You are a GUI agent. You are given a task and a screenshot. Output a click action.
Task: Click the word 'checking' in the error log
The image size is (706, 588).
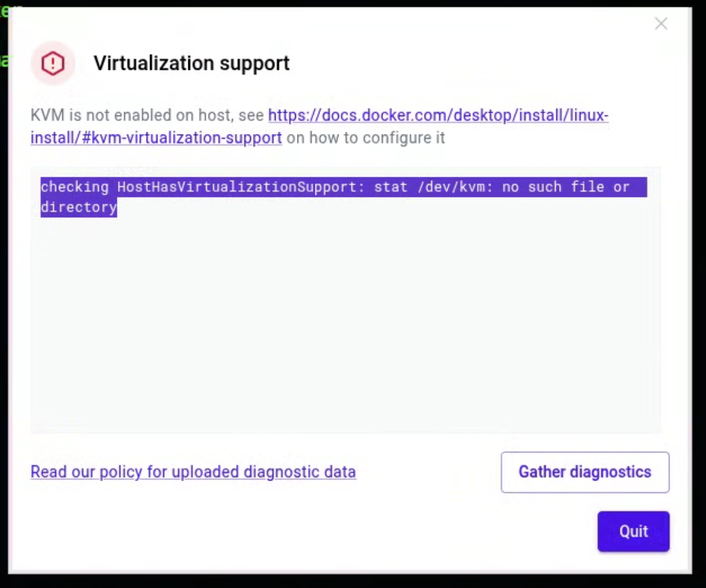pyautogui.click(x=75, y=187)
